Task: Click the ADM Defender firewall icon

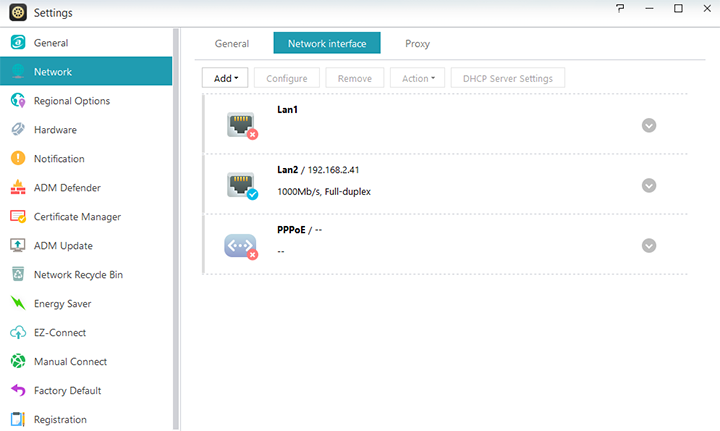Action: pyautogui.click(x=17, y=188)
